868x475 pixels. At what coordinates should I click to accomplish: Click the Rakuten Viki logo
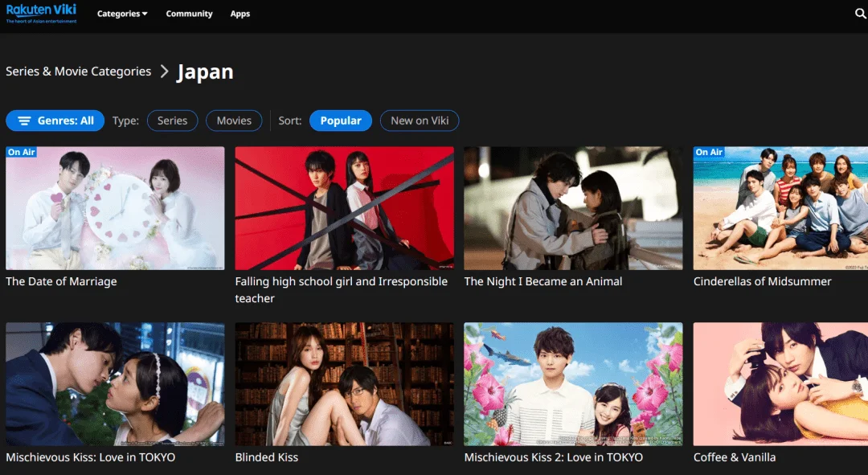pyautogui.click(x=42, y=14)
